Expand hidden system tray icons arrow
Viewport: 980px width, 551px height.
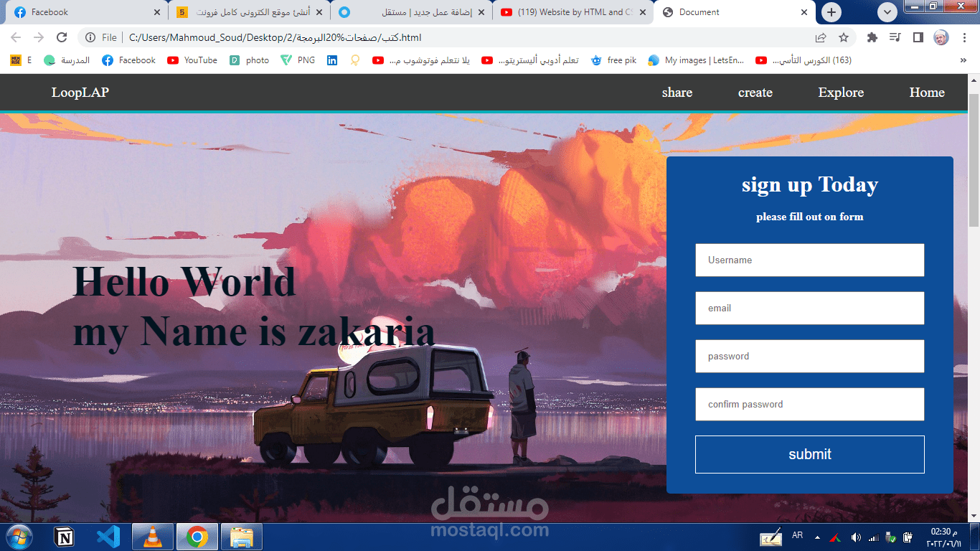817,537
